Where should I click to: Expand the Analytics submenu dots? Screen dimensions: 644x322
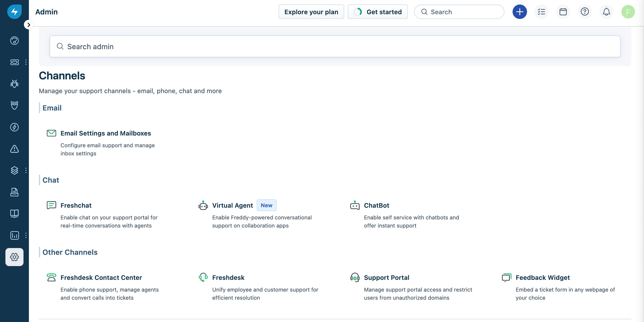click(x=26, y=235)
